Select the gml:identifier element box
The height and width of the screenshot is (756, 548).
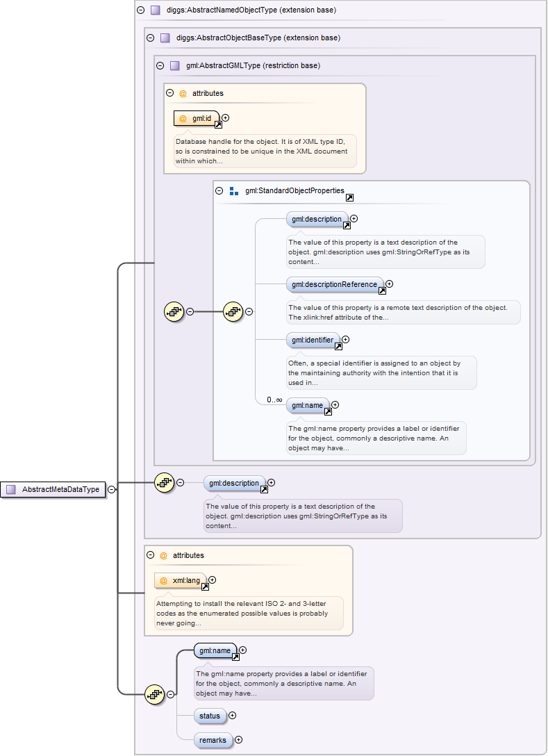(312, 340)
